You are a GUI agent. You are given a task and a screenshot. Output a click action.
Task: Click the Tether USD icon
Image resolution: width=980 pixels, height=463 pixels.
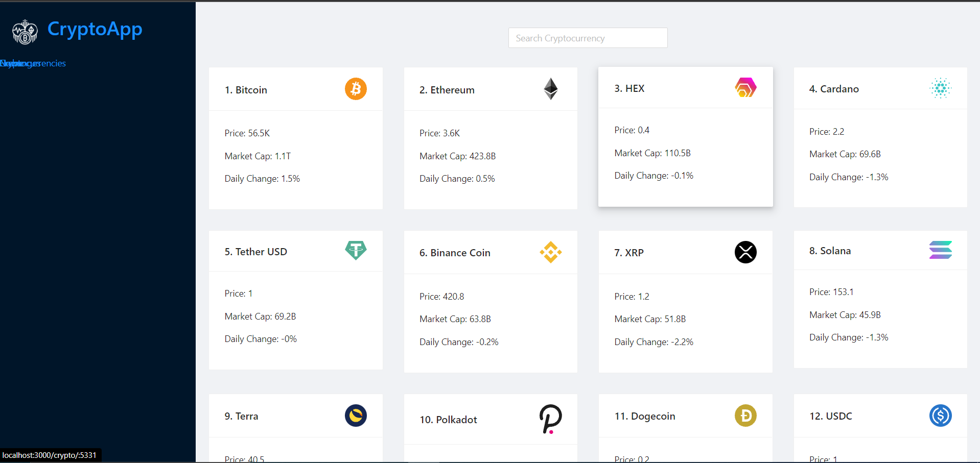356,250
